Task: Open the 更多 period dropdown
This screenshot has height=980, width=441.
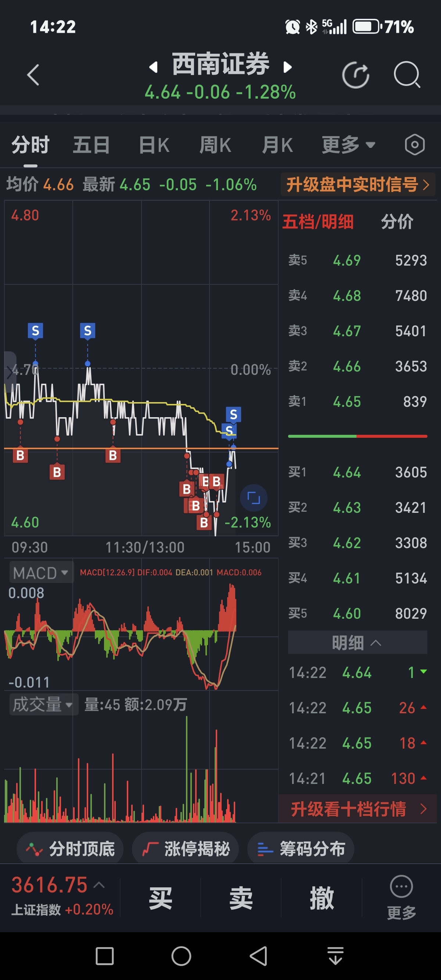Action: [349, 145]
